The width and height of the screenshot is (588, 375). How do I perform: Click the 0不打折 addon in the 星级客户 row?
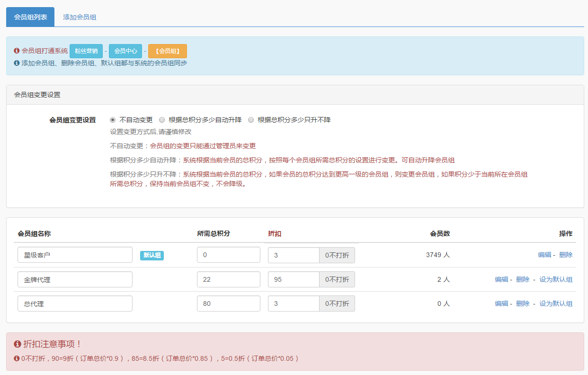(x=337, y=255)
